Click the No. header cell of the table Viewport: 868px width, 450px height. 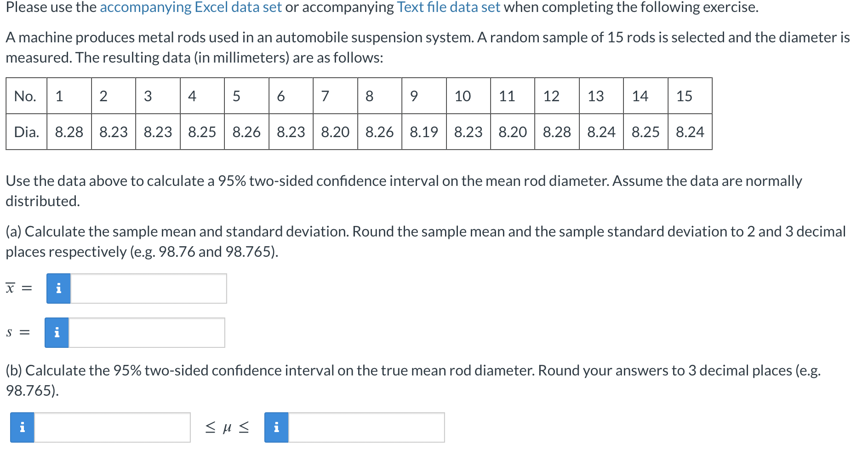(x=25, y=96)
